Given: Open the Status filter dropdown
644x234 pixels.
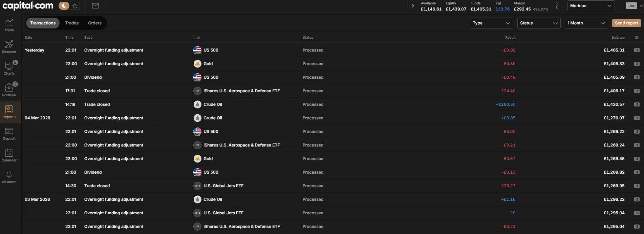Looking at the screenshot, I should pos(538,23).
